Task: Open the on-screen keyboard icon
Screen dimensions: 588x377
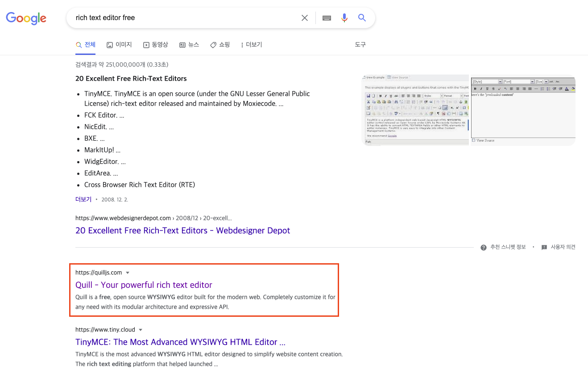Action: (327, 18)
